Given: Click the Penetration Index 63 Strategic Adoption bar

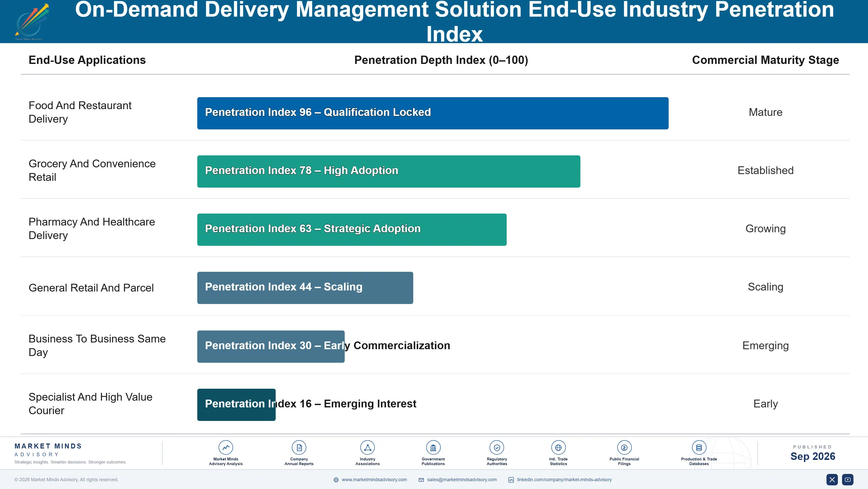Looking at the screenshot, I should coord(352,230).
